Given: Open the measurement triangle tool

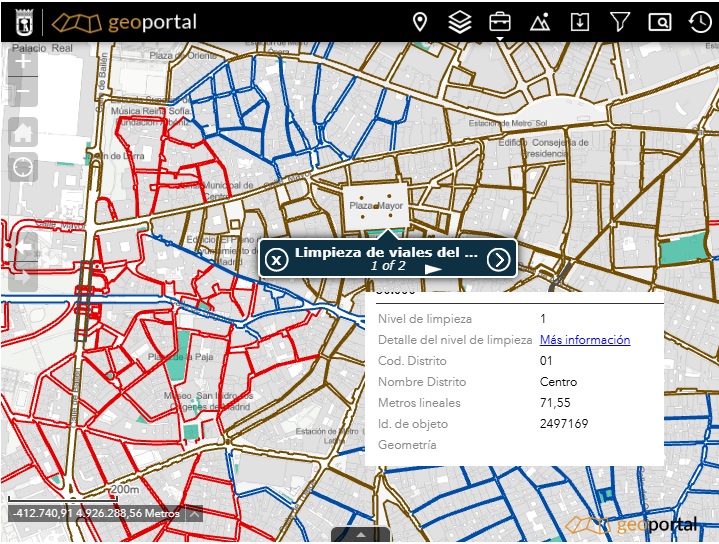Looking at the screenshot, I should click(540, 22).
